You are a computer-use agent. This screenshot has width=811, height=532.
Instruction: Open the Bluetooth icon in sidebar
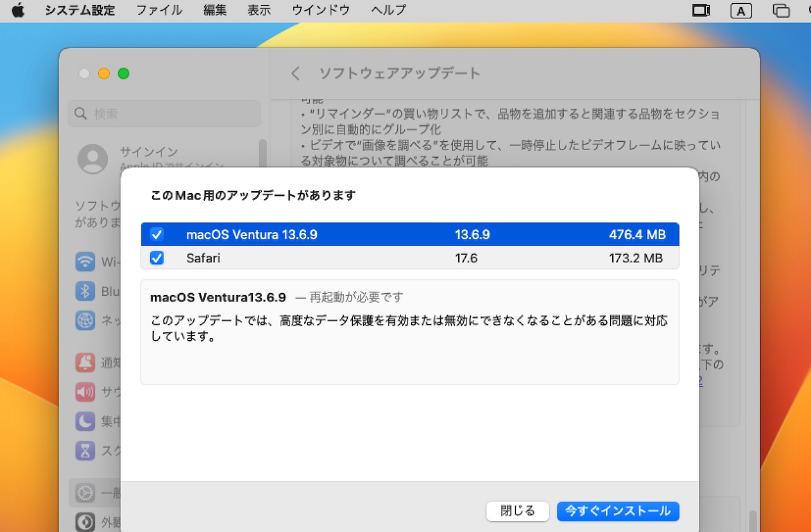[85, 291]
